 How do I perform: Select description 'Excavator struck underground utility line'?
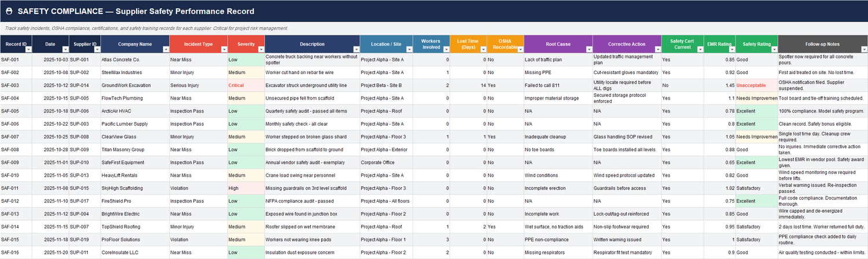click(312, 85)
